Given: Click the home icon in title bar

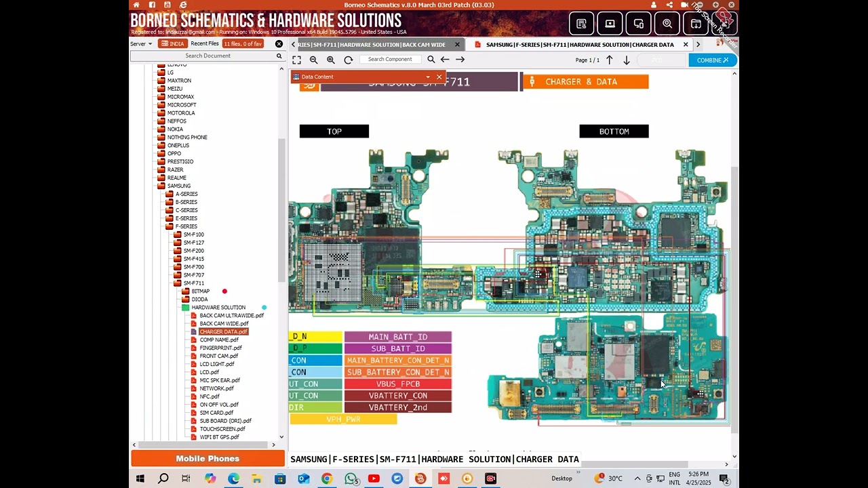Looking at the screenshot, I should click(x=136, y=5).
